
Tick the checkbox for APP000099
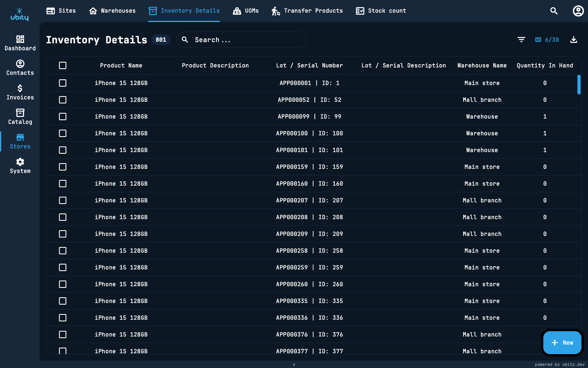[62, 117]
